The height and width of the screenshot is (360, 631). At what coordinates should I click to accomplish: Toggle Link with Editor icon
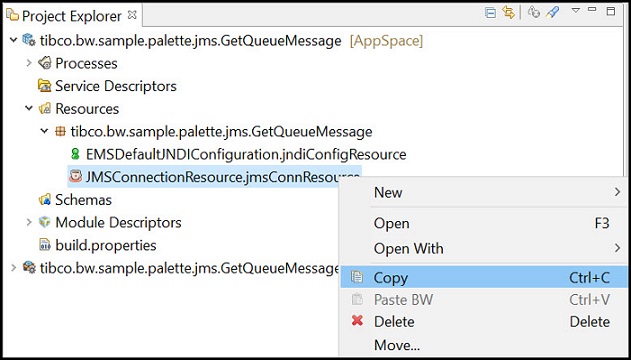click(x=509, y=13)
